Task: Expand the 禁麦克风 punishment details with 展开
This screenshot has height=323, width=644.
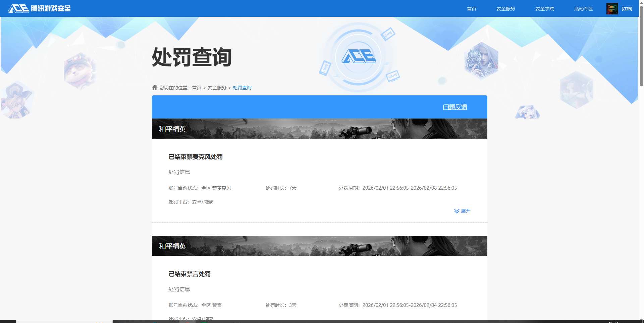Action: 462,211
